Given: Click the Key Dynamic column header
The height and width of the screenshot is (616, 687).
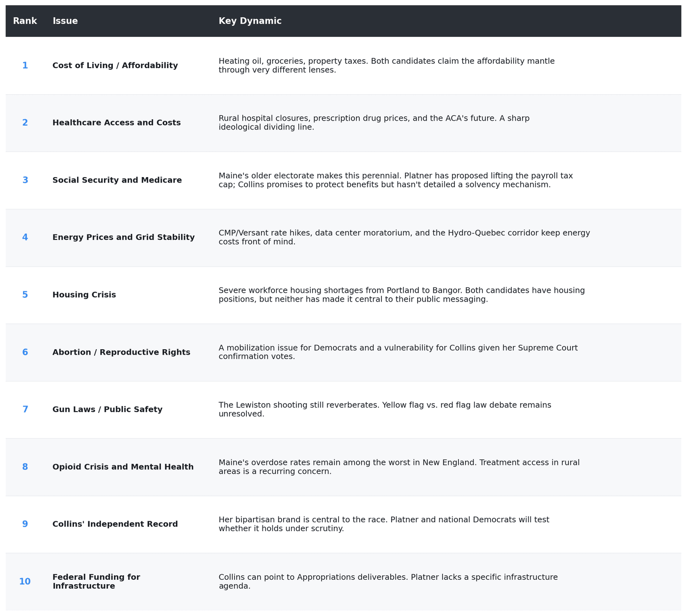Looking at the screenshot, I should click(250, 21).
